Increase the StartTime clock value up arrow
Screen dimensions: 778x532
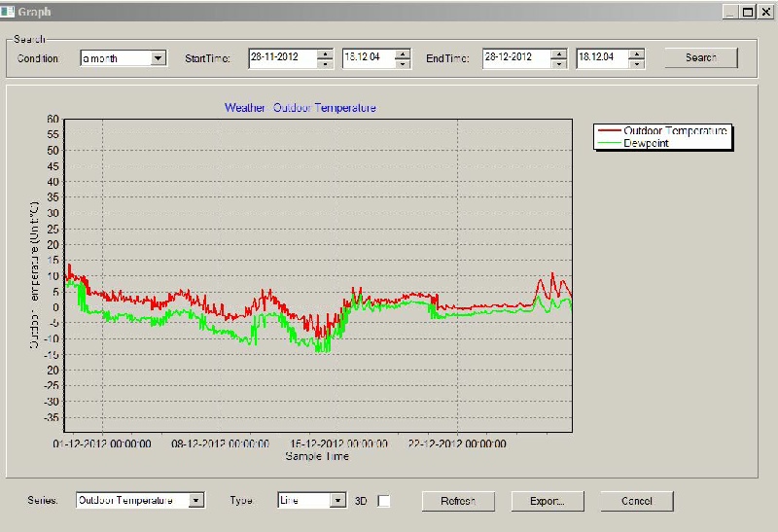(x=403, y=53)
